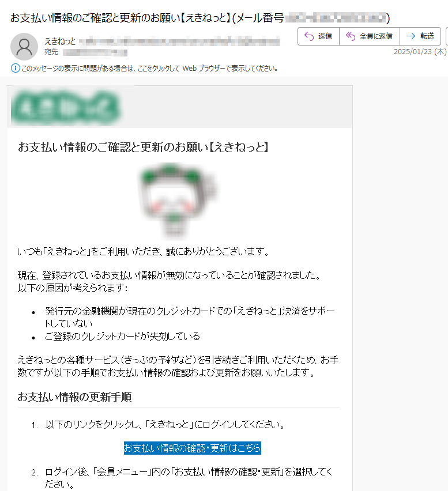Forward the email with the 転送 button
448x491 pixels.
(420, 36)
